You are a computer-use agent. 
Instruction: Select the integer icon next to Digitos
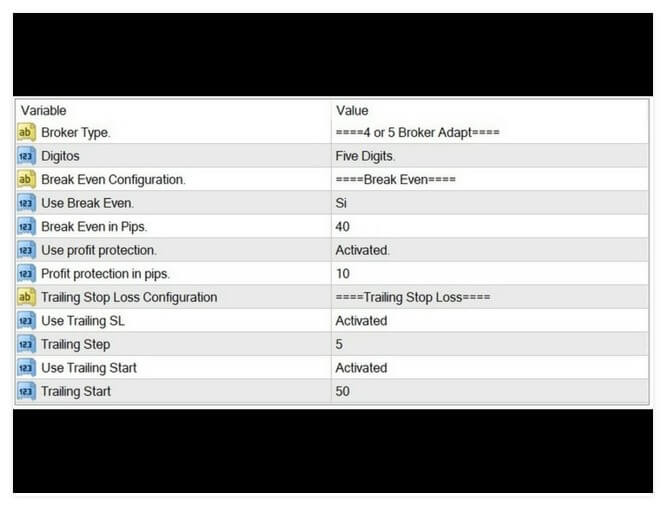pyautogui.click(x=26, y=156)
